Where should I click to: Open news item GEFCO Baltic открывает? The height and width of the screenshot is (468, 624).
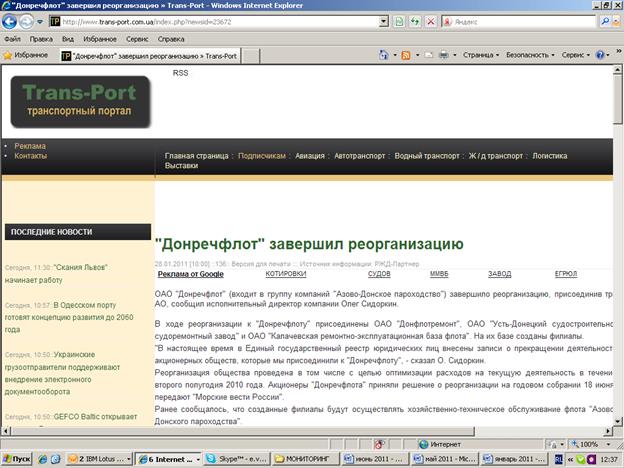(95, 417)
